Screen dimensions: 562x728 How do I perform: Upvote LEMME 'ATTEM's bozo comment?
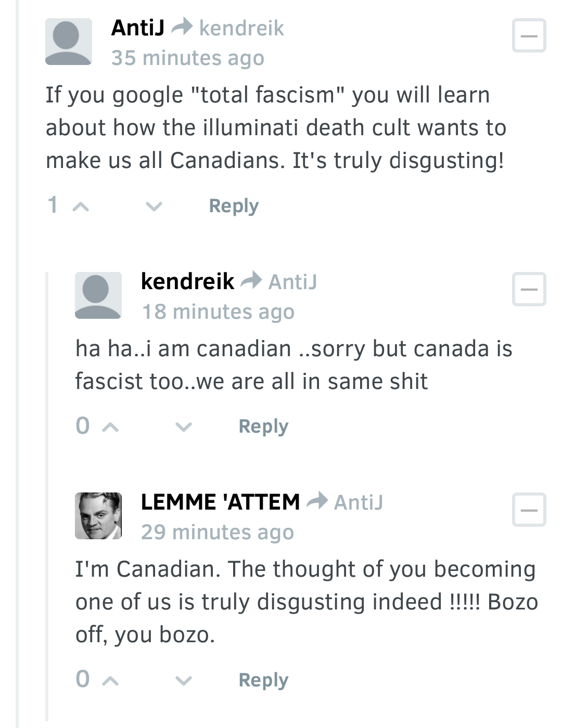(x=110, y=680)
